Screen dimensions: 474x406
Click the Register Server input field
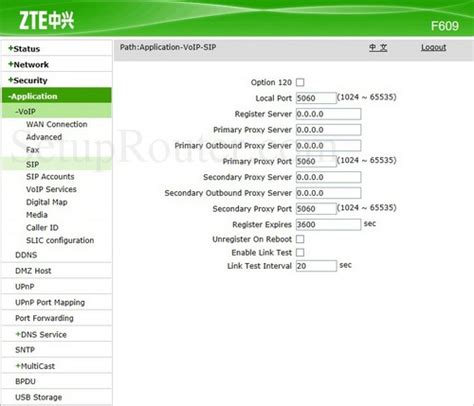pyautogui.click(x=328, y=114)
